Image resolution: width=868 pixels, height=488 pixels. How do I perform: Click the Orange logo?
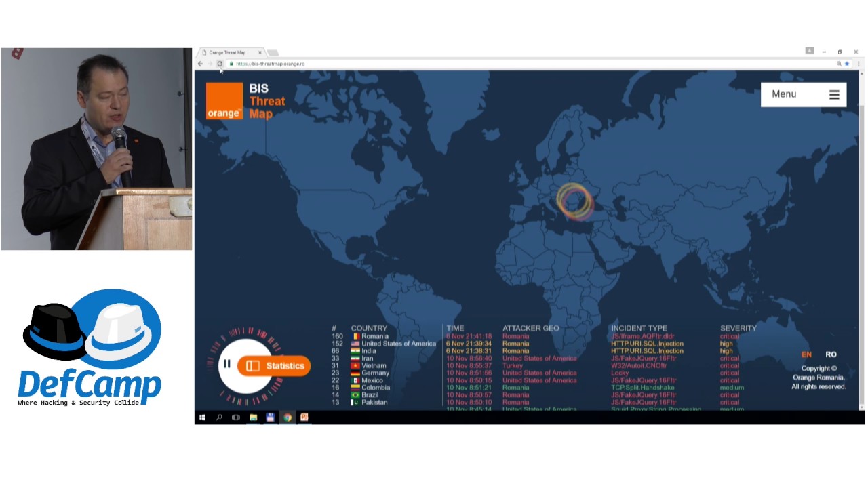click(x=224, y=101)
